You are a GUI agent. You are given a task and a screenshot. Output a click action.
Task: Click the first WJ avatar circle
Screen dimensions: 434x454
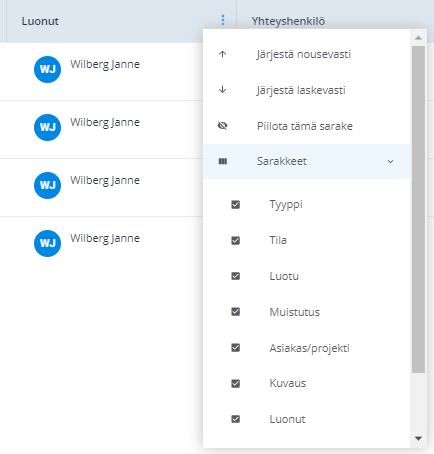coord(47,69)
